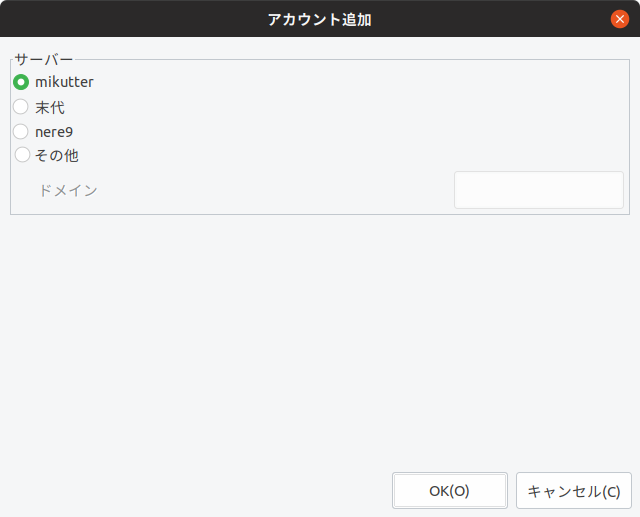Close the アカウント追加 dialog window
Screen dimensions: 640x517
click(620, 19)
